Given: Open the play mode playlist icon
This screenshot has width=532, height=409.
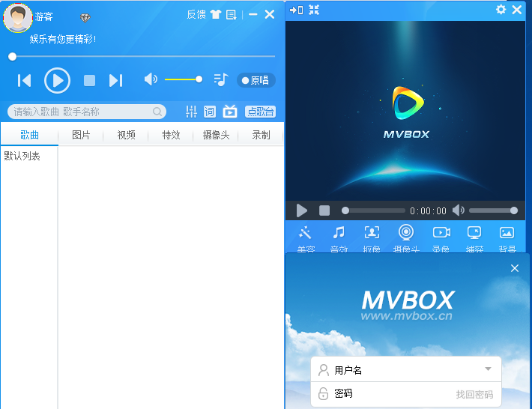Looking at the screenshot, I should coord(221,80).
